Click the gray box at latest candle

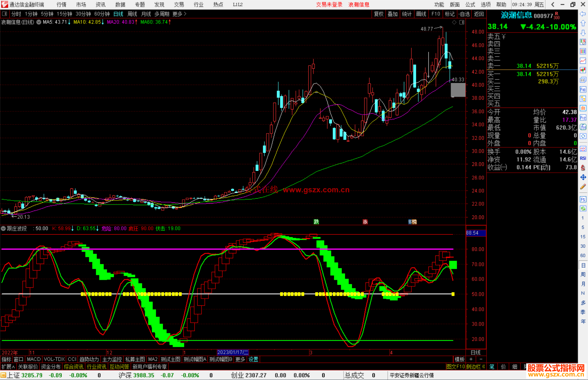coord(458,90)
